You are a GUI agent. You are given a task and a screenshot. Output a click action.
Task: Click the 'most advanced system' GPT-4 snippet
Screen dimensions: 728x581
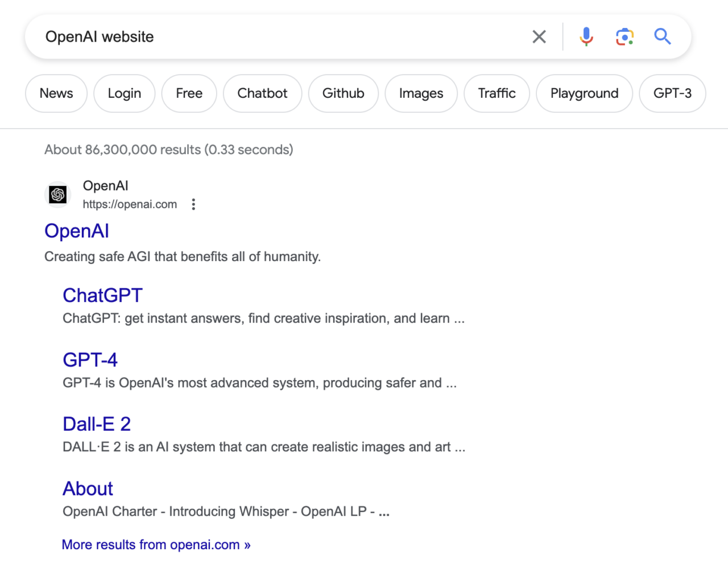[260, 383]
